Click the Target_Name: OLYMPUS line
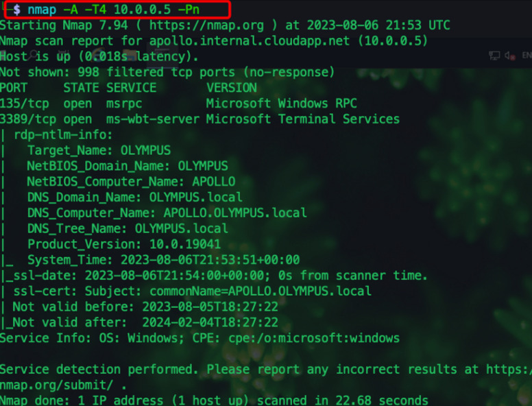 99,150
